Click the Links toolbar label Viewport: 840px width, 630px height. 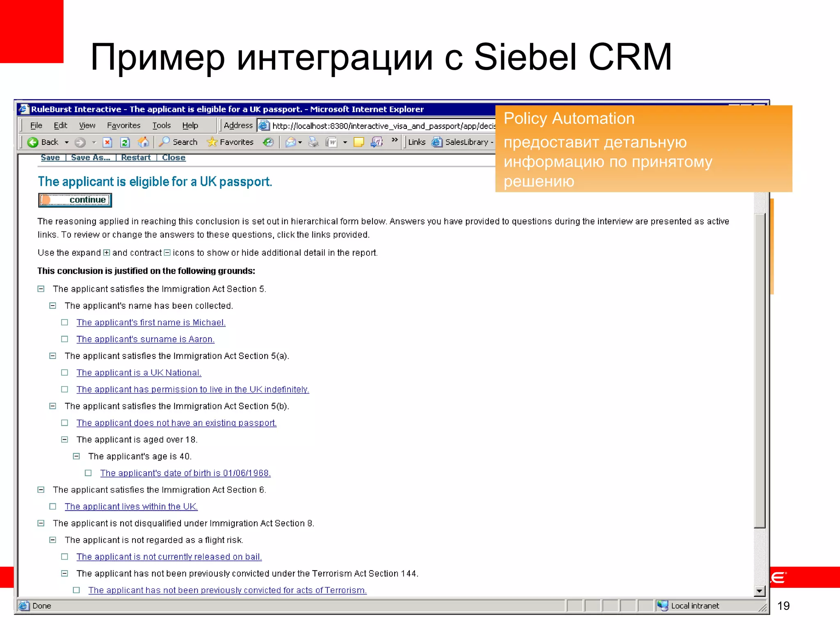point(417,142)
